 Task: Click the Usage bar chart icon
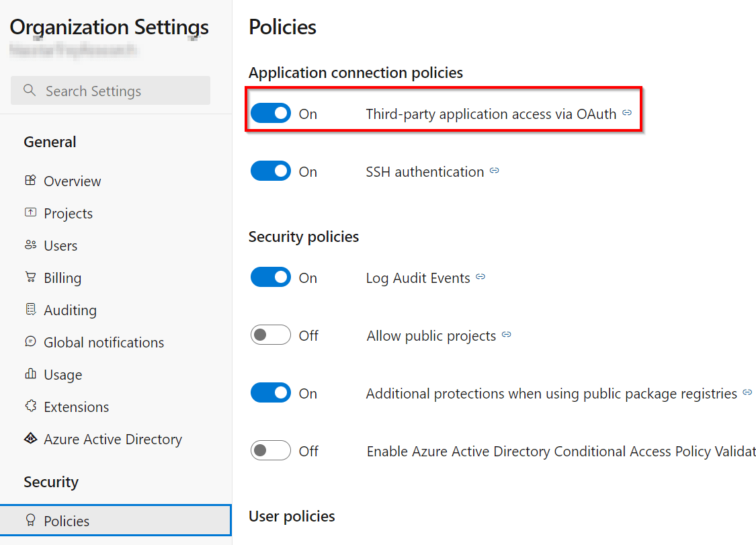(30, 374)
